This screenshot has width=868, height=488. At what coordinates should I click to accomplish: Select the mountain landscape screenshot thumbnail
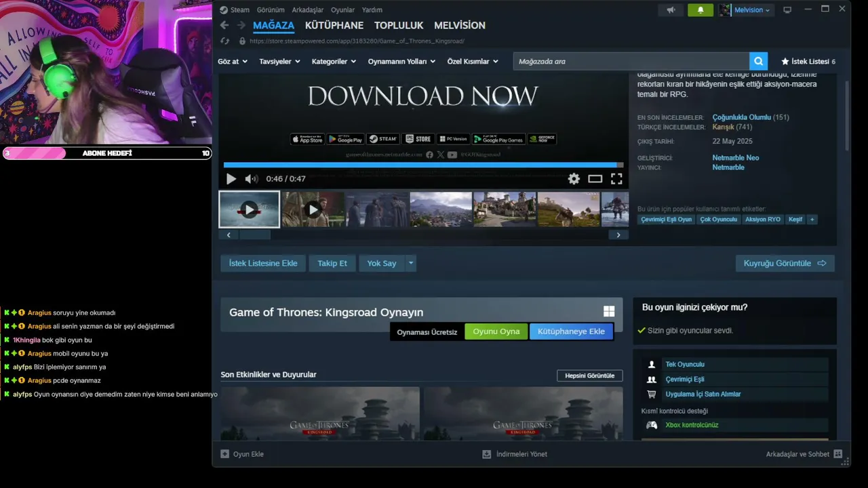441,209
